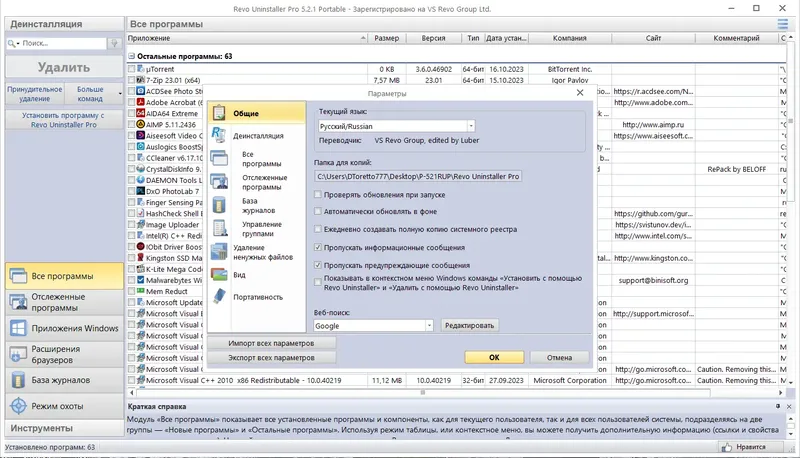
Task: Toggle Windows context menu commands checkbox
Action: [x=318, y=282]
